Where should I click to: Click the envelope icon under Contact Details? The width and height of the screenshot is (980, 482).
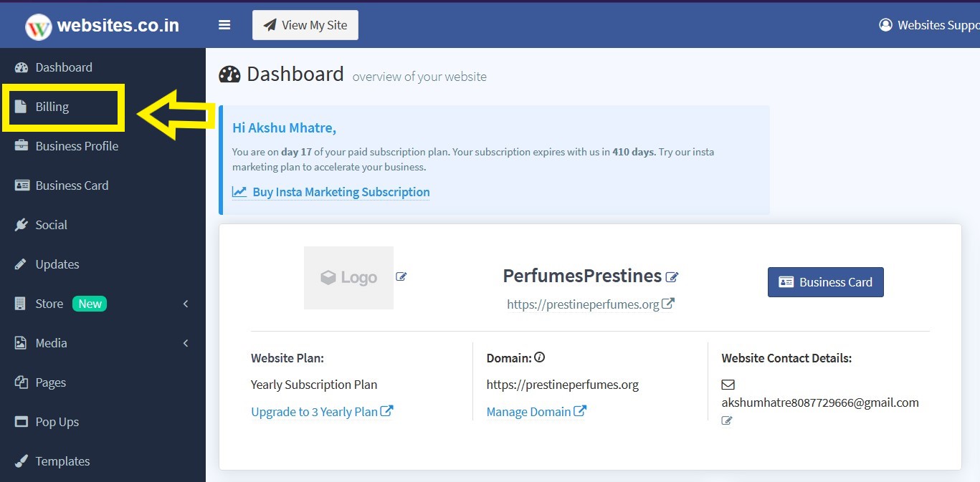(x=728, y=385)
